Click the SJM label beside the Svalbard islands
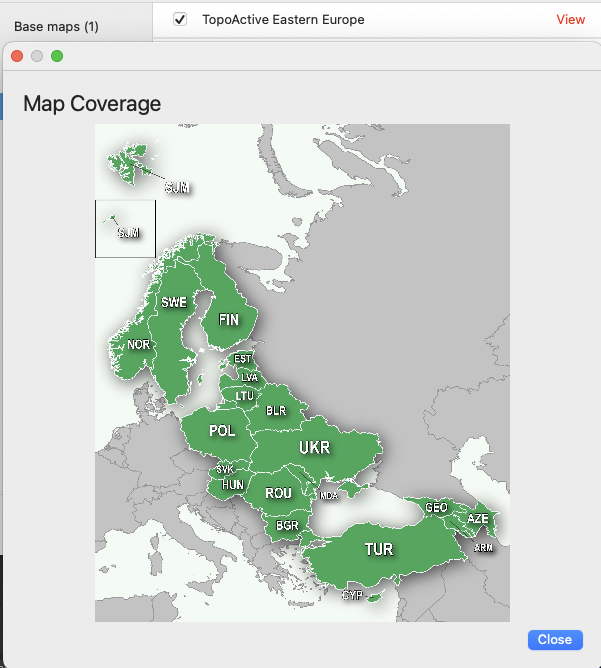The image size is (601, 668). click(177, 187)
